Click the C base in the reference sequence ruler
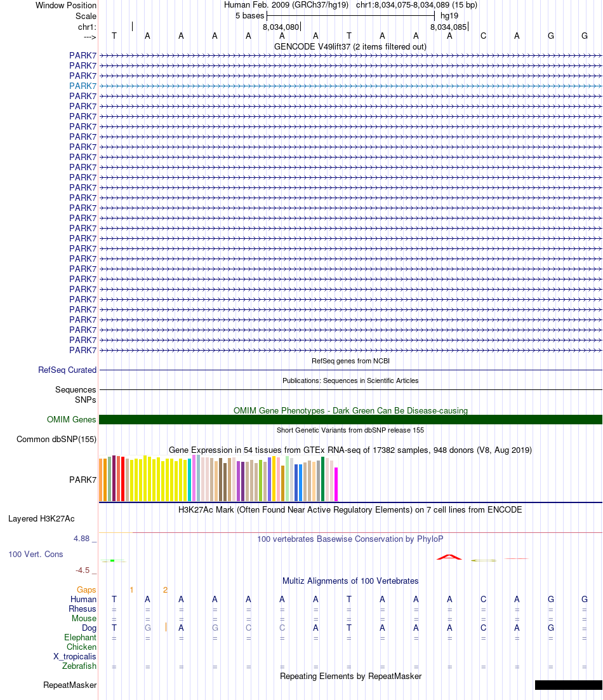This screenshot has height=700, width=603. (x=483, y=36)
